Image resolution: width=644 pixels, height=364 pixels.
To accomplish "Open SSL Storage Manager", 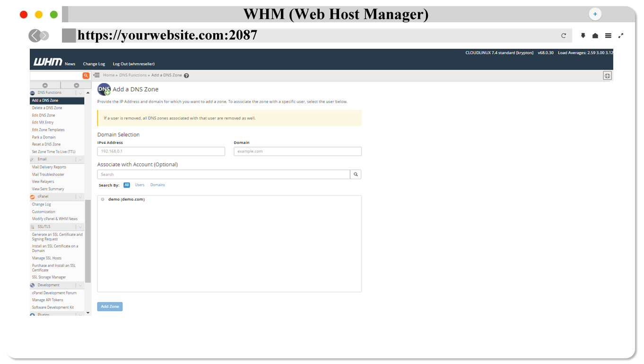I will tap(49, 277).
